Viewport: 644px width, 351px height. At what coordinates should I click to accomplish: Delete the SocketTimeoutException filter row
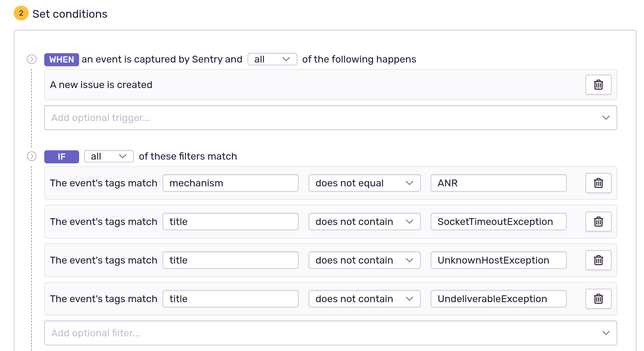coord(598,222)
